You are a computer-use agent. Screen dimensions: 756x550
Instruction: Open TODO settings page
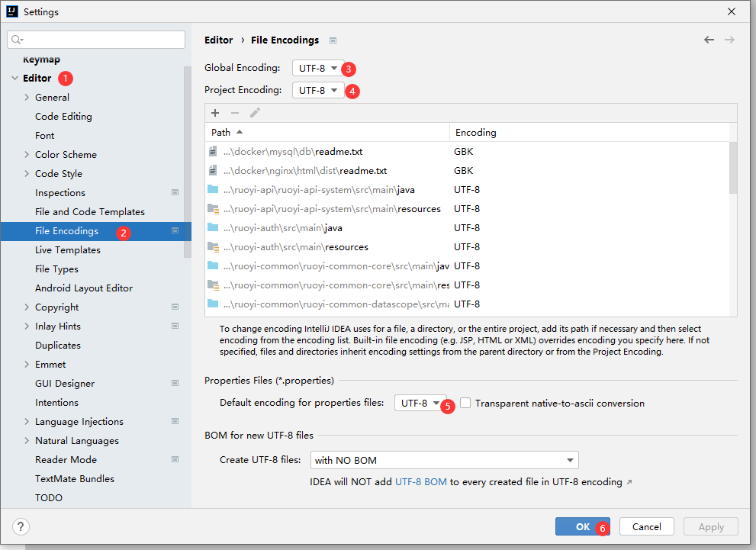click(x=48, y=497)
